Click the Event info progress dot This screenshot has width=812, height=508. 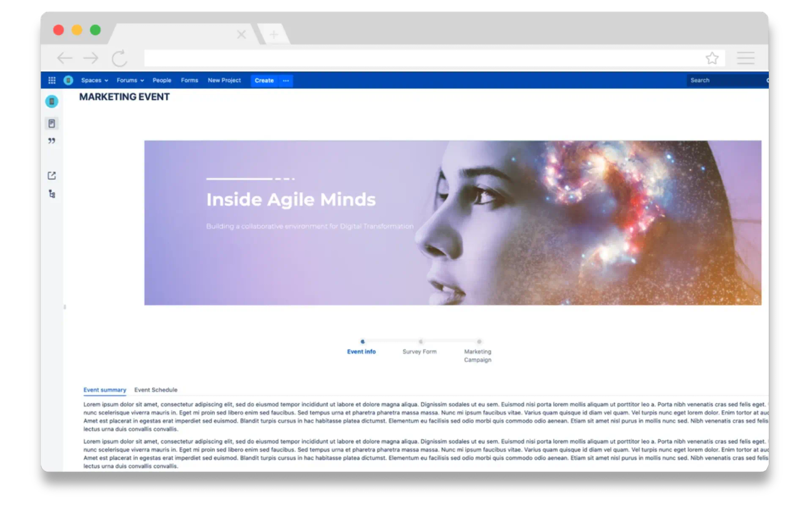pyautogui.click(x=363, y=342)
